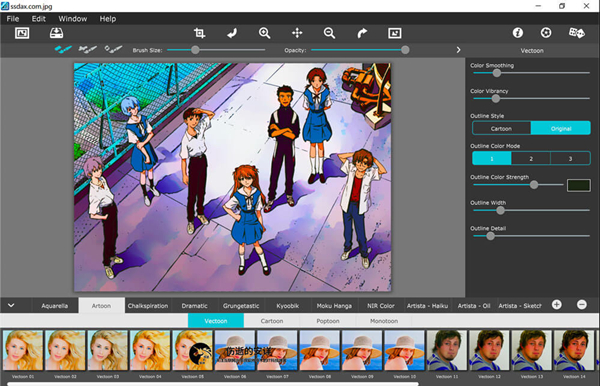Set Outline Style to Original
The width and height of the screenshot is (600, 386).
tap(561, 129)
